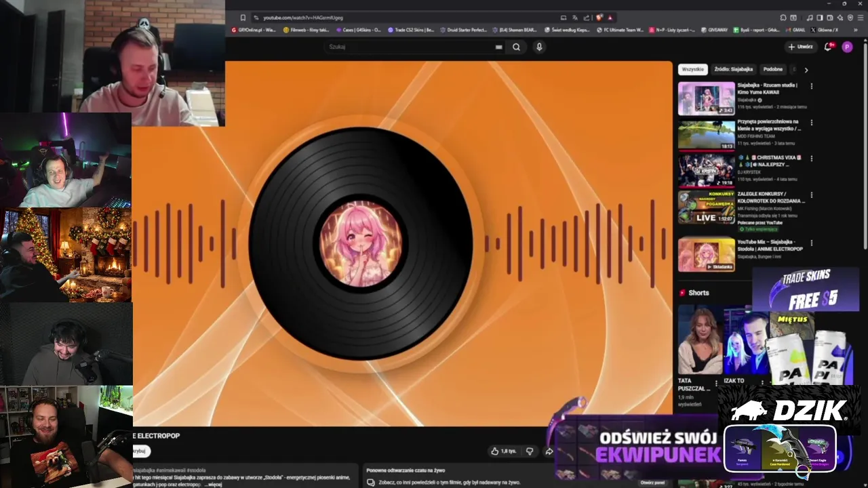Click the browser address bar URL
The image size is (868, 488).
[302, 18]
